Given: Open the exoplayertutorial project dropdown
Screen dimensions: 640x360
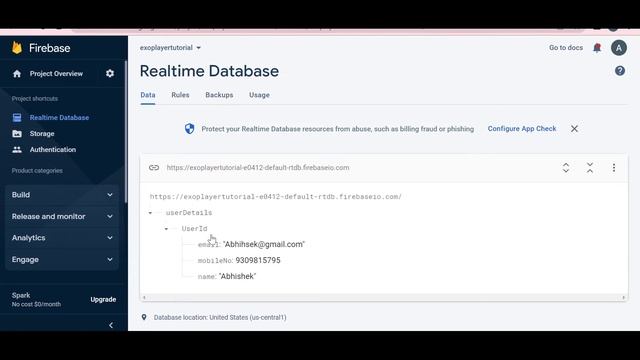Looking at the screenshot, I should tap(171, 48).
